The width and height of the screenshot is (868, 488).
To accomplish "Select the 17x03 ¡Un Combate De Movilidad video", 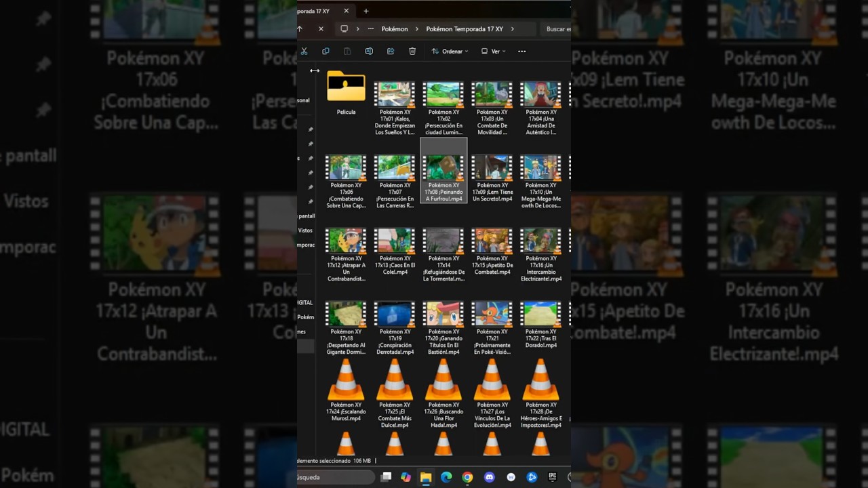I will click(x=492, y=108).
